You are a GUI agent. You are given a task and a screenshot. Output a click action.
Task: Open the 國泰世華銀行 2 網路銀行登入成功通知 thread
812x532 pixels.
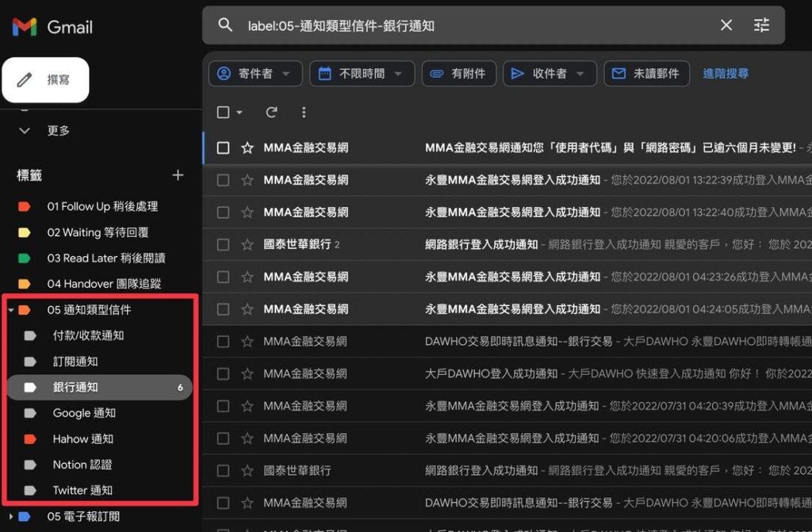pos(507,244)
